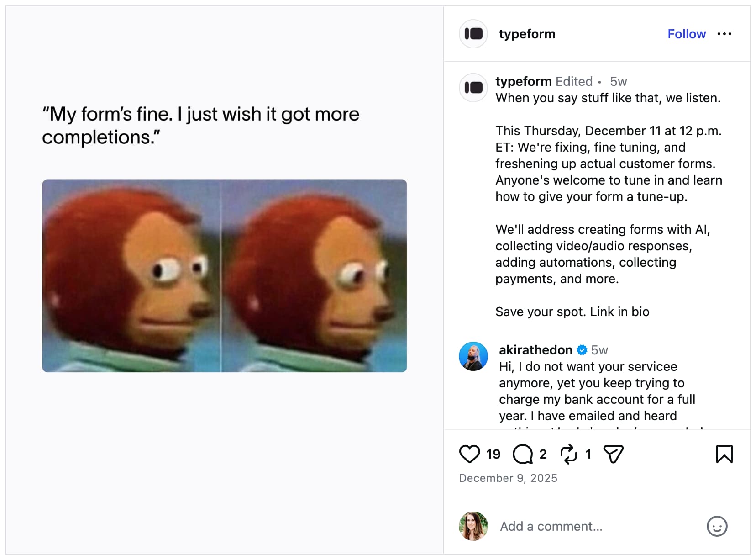
Task: Click Typeform logo avatar in header
Action: [x=473, y=34]
